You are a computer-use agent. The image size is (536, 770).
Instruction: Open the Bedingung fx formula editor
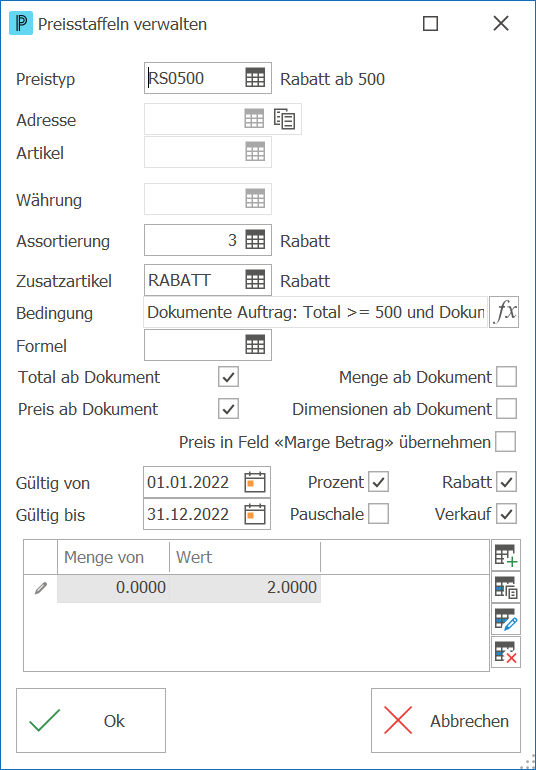pos(504,312)
